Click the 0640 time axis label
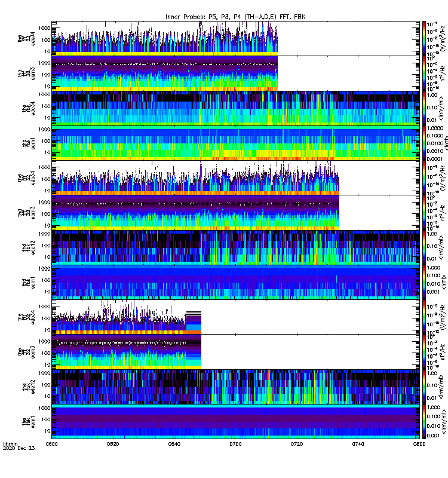Viewport: 448px width, 478px height. tap(174, 444)
